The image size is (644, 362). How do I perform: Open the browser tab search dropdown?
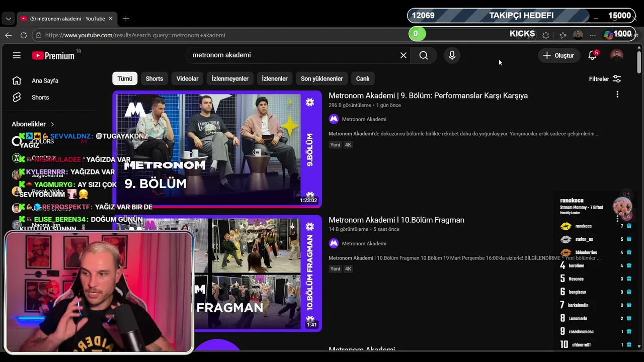8,19
